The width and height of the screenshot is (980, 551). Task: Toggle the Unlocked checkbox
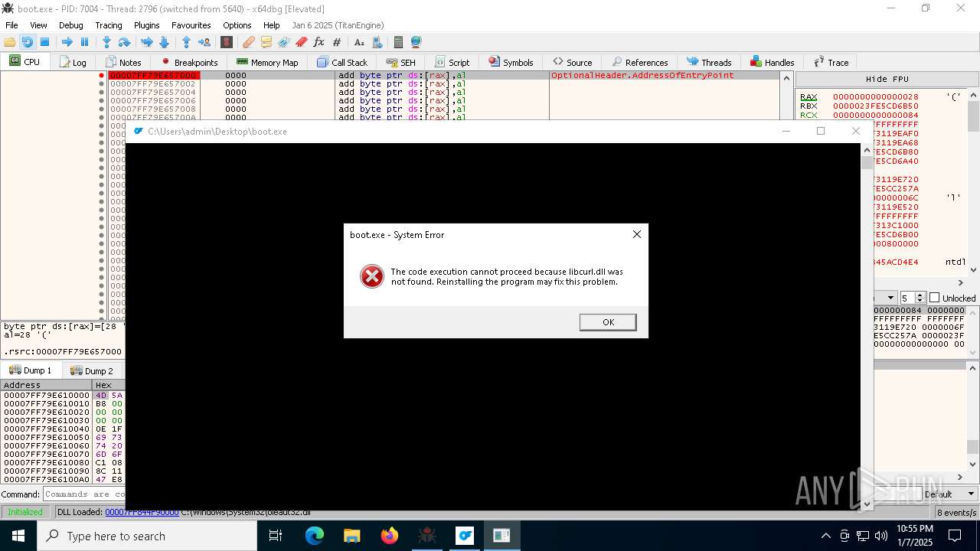tap(934, 298)
